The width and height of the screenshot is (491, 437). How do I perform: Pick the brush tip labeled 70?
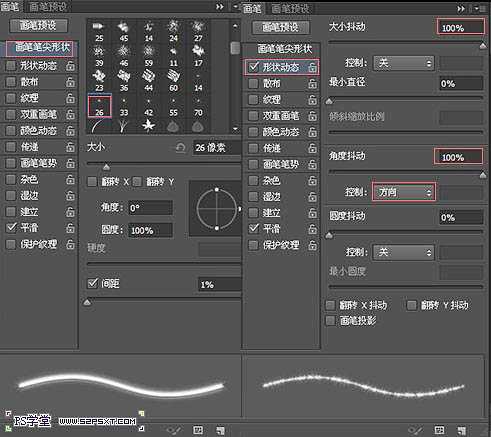pos(198,106)
